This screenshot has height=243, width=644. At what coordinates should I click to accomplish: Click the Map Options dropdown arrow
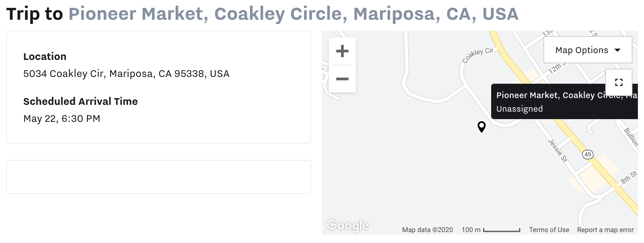(618, 50)
